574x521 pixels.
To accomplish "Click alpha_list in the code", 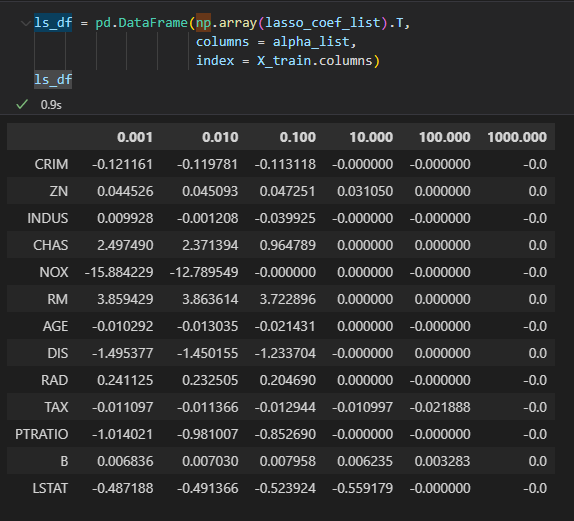I will tap(311, 42).
